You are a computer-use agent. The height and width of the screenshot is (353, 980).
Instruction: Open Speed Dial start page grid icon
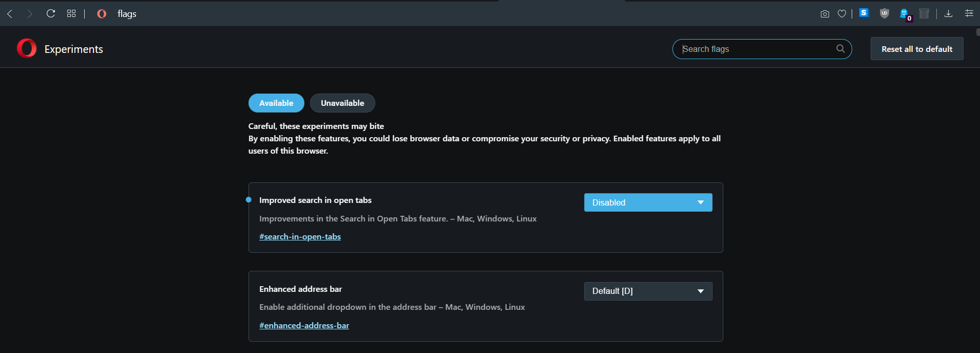[71, 13]
